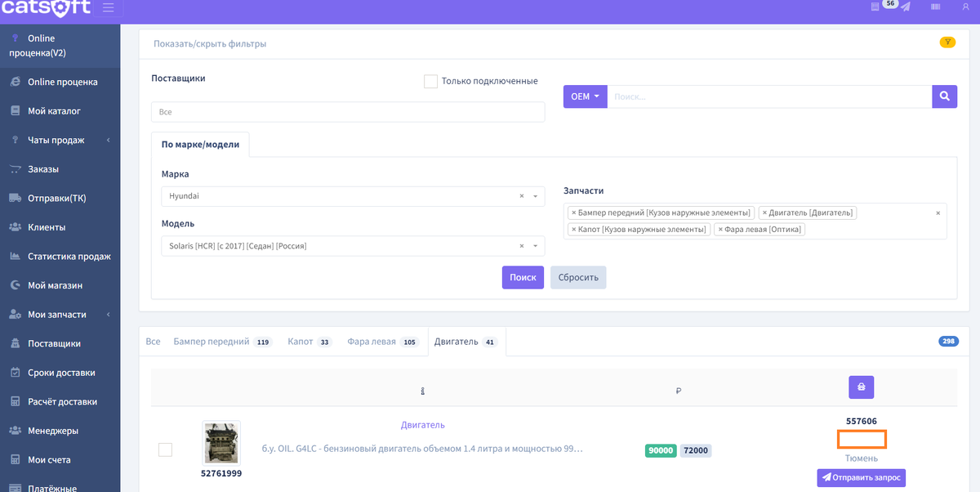Open the OEM search type dropdown
This screenshot has height=492, width=980.
tap(585, 96)
